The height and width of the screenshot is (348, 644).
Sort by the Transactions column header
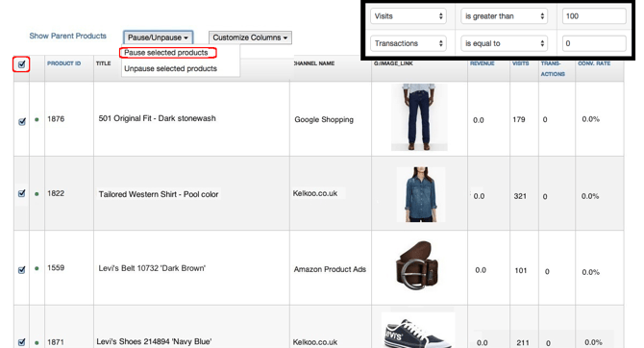553,68
